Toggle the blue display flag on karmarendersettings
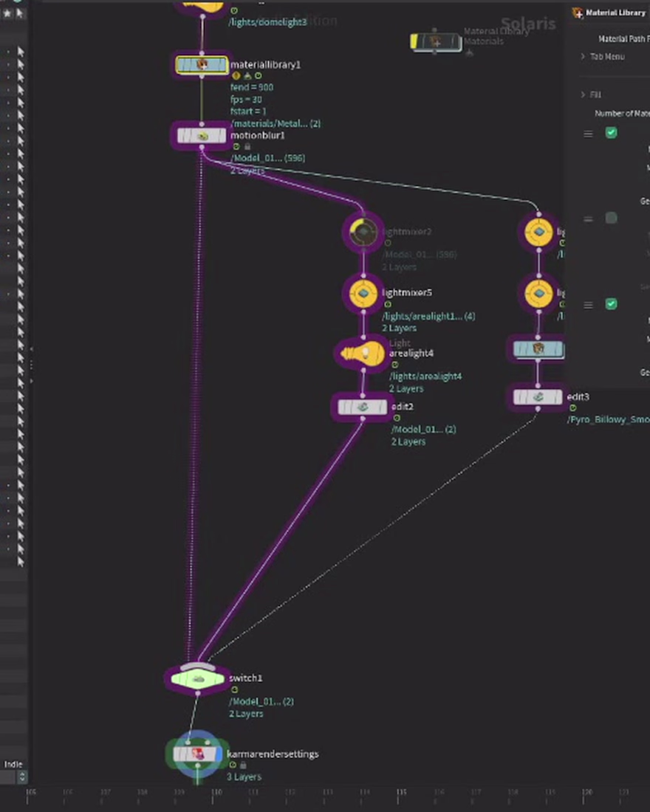 pos(219,754)
